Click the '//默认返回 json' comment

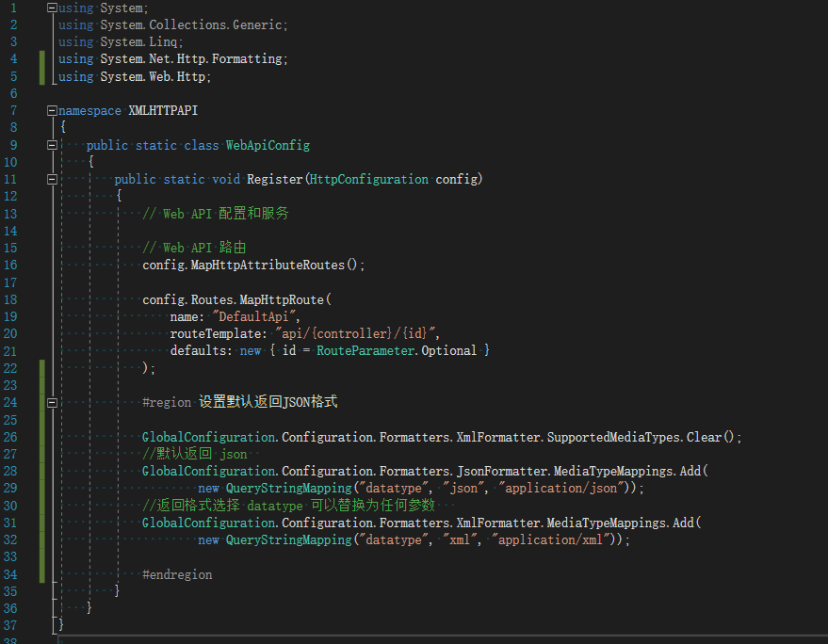coord(194,454)
